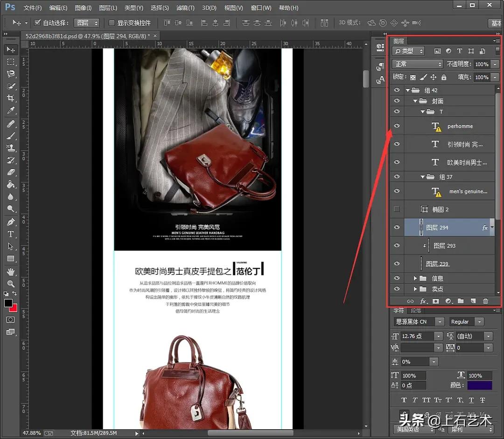Enable Show Transform Controls checkbox

[x=112, y=23]
